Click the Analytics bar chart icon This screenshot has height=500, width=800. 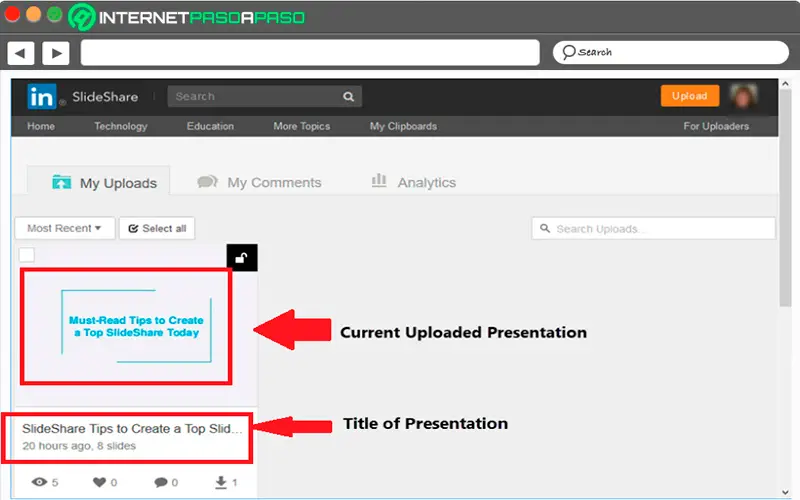pyautogui.click(x=379, y=180)
